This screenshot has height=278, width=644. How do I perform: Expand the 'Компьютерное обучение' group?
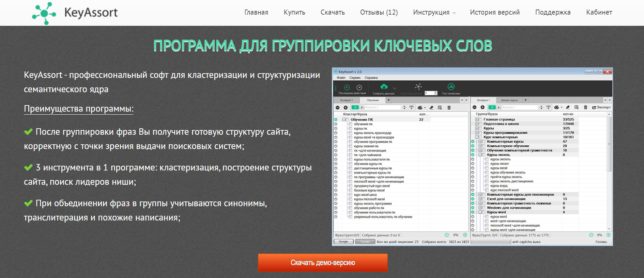480,146
